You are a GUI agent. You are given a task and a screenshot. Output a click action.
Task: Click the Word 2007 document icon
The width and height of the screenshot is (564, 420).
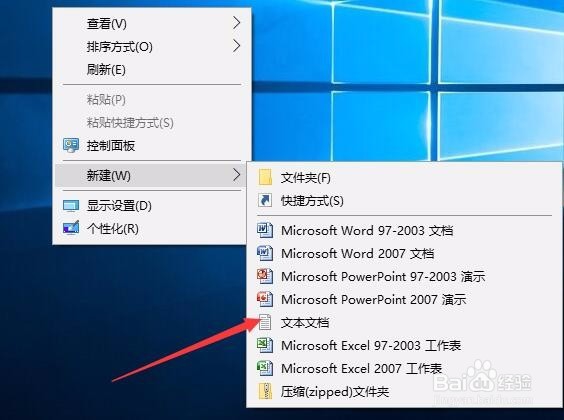(265, 253)
